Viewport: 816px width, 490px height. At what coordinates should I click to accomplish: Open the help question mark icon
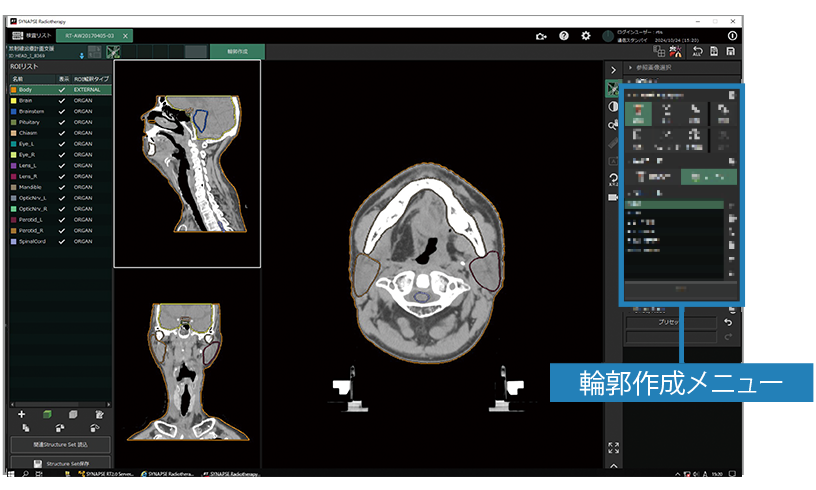[564, 36]
